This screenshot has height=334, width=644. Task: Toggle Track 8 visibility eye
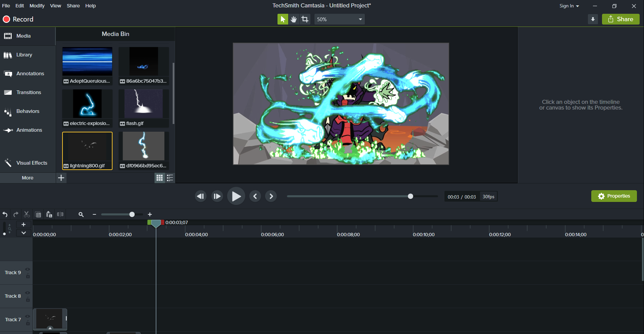pos(28,293)
